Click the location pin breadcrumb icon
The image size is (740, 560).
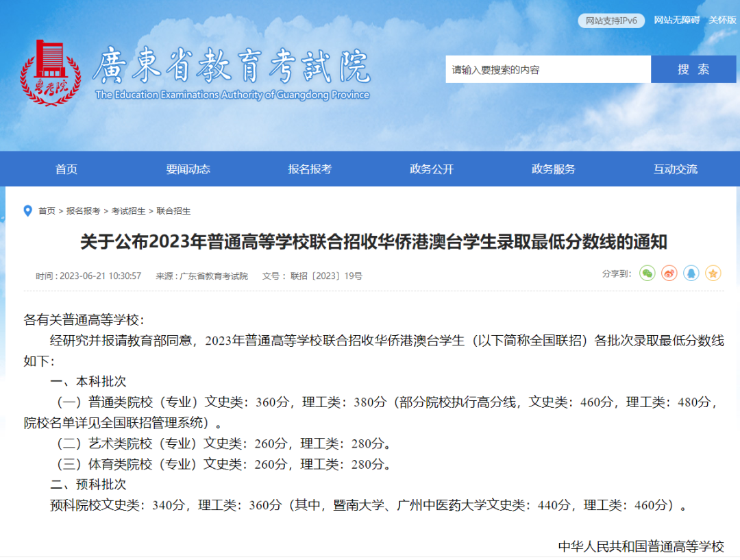pos(26,211)
